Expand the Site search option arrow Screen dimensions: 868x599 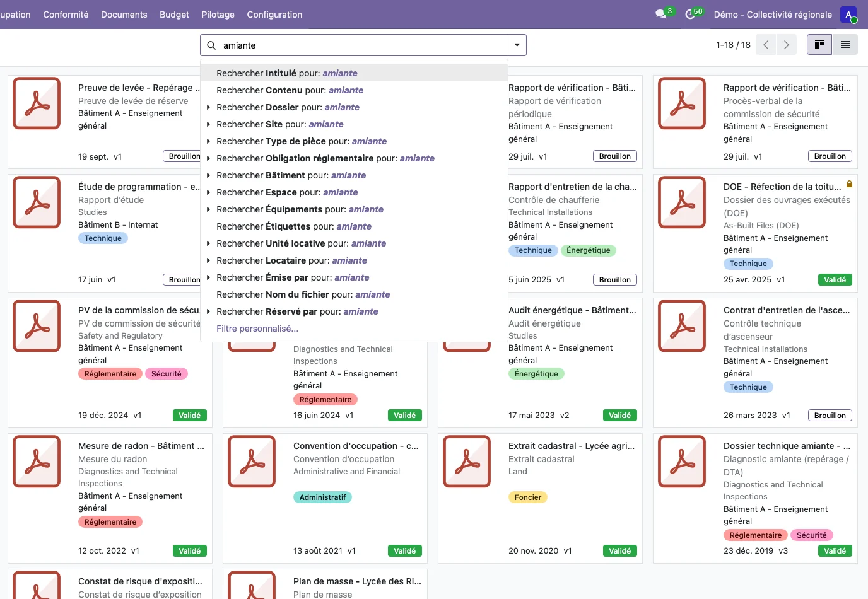click(208, 124)
